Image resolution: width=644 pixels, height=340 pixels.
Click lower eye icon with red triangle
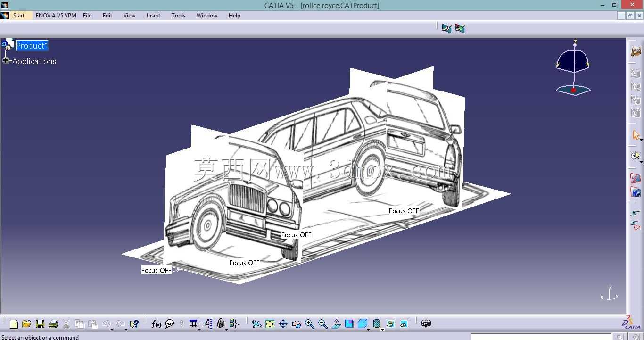click(636, 226)
